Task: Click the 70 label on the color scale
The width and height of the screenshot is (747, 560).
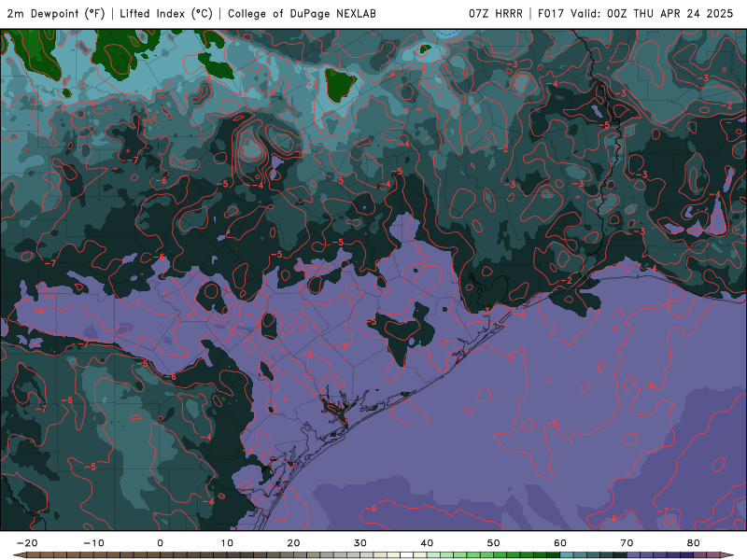Action: (x=627, y=543)
